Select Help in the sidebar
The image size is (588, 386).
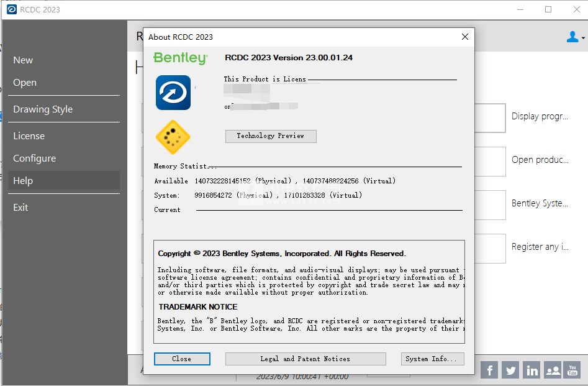[x=64, y=181]
